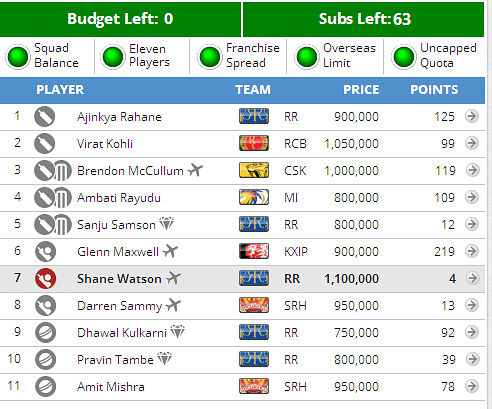Click the wicketkeeper icon beside Brendon McCullum

(62, 171)
